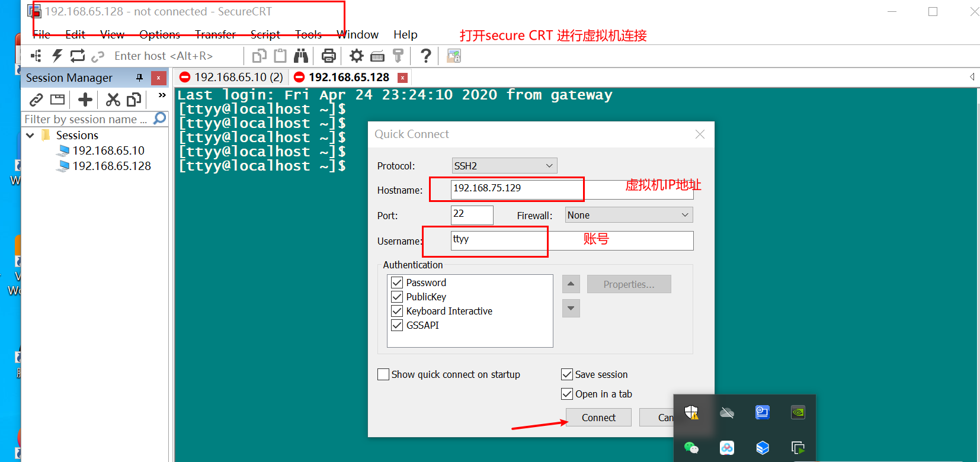
Task: Switch to the 192.168.65.10 (2) tab
Action: 231,77
